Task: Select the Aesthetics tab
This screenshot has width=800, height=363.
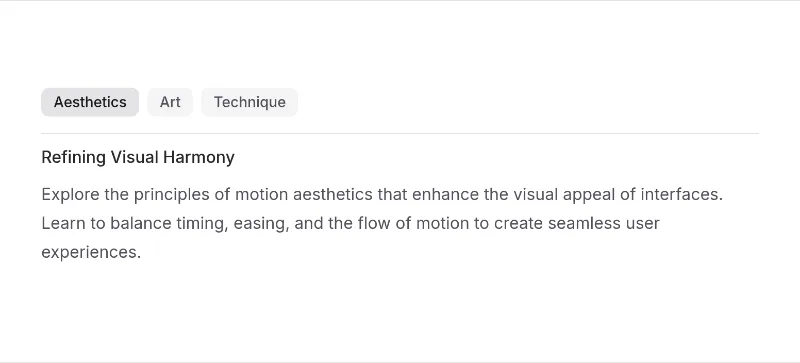Action: click(x=90, y=102)
